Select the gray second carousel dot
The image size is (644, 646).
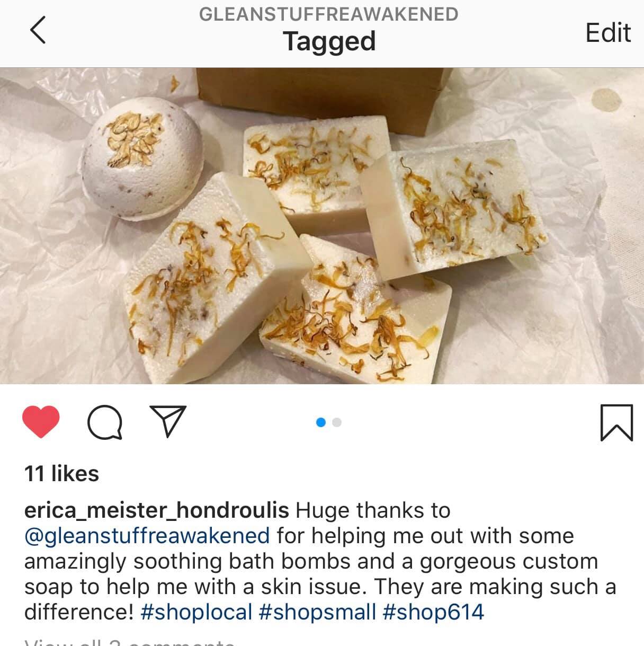(337, 422)
